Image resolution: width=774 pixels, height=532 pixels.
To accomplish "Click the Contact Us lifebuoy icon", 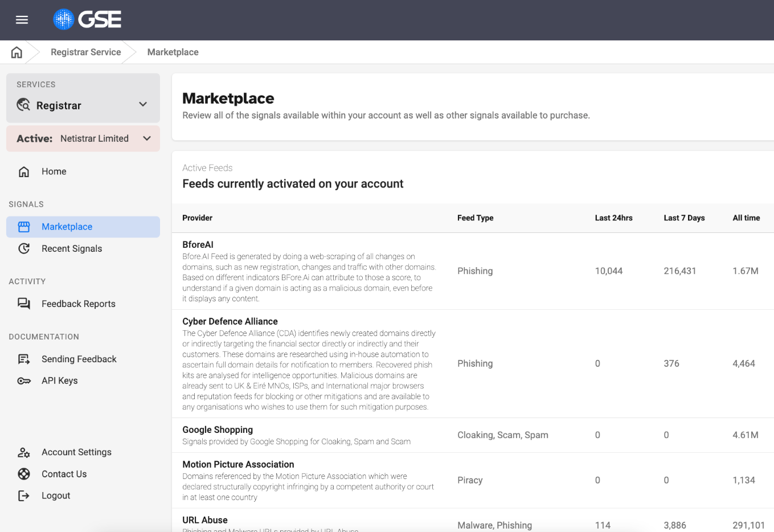I will point(24,474).
